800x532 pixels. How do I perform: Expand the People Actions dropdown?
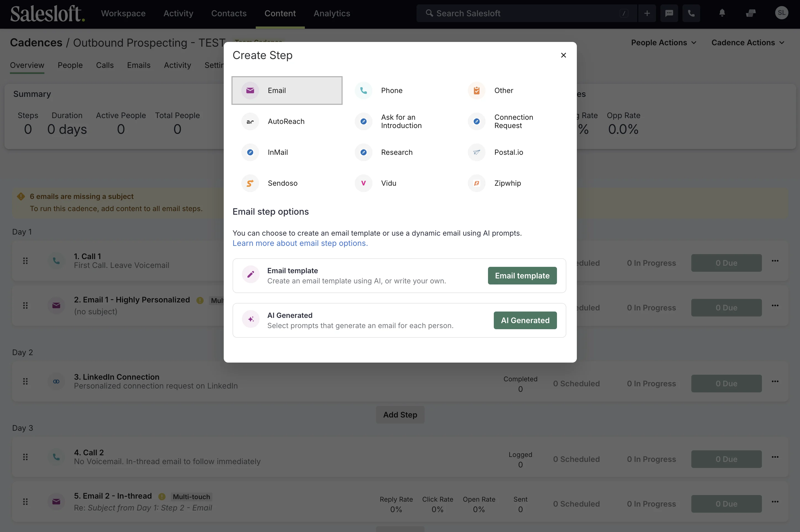[x=663, y=42]
